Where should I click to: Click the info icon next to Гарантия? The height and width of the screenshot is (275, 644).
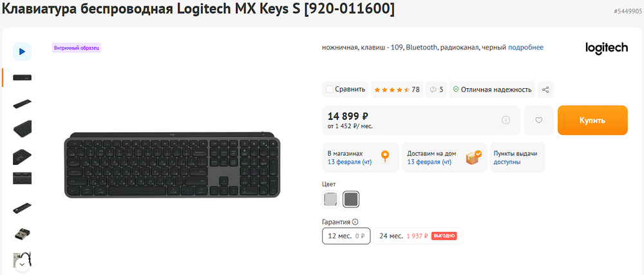(x=355, y=222)
